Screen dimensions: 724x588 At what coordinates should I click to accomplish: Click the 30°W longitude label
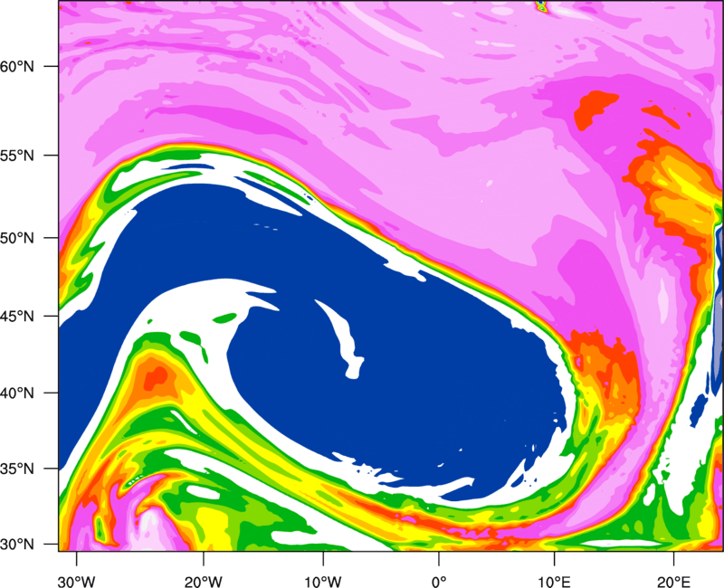(76, 582)
